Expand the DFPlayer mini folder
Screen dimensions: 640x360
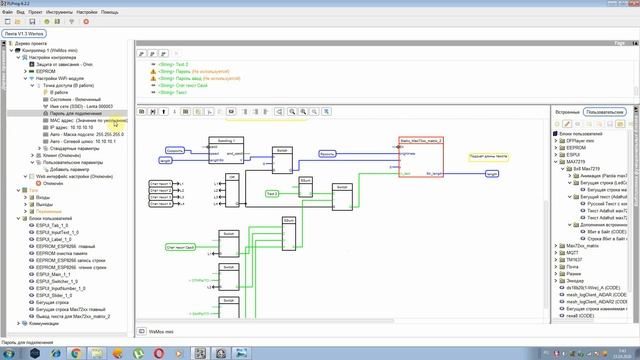pos(556,141)
